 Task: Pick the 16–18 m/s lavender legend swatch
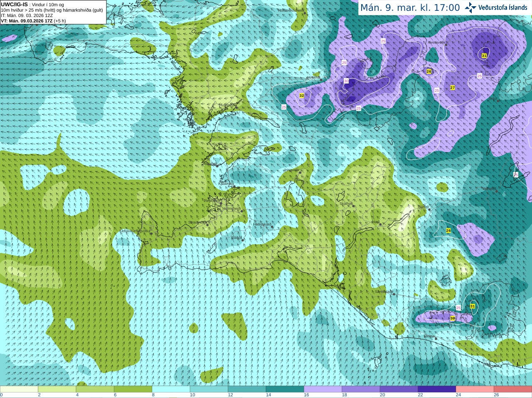[323, 389]
